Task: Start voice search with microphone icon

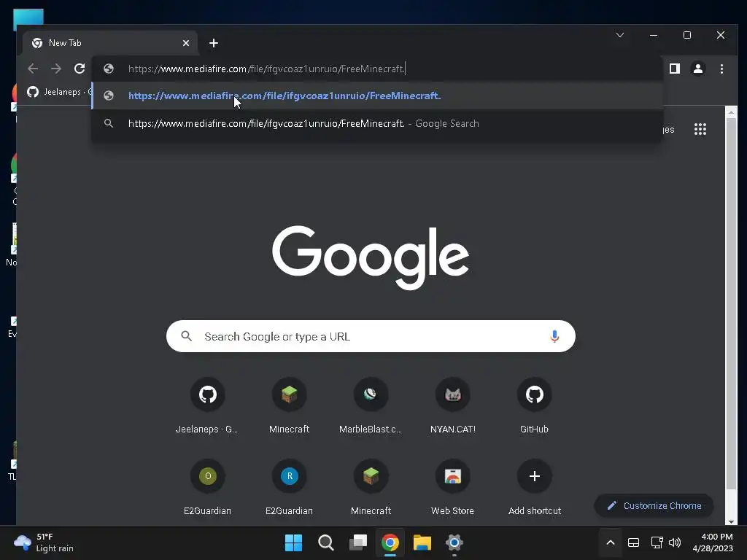Action: click(554, 337)
